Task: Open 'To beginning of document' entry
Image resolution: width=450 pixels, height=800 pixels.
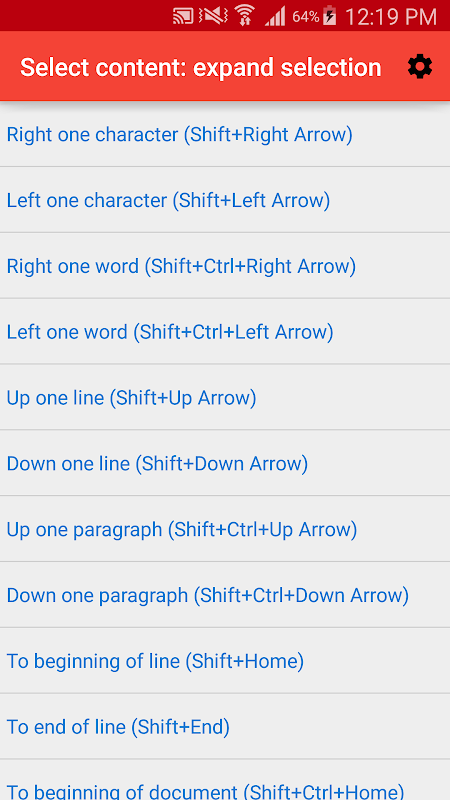Action: [225, 780]
